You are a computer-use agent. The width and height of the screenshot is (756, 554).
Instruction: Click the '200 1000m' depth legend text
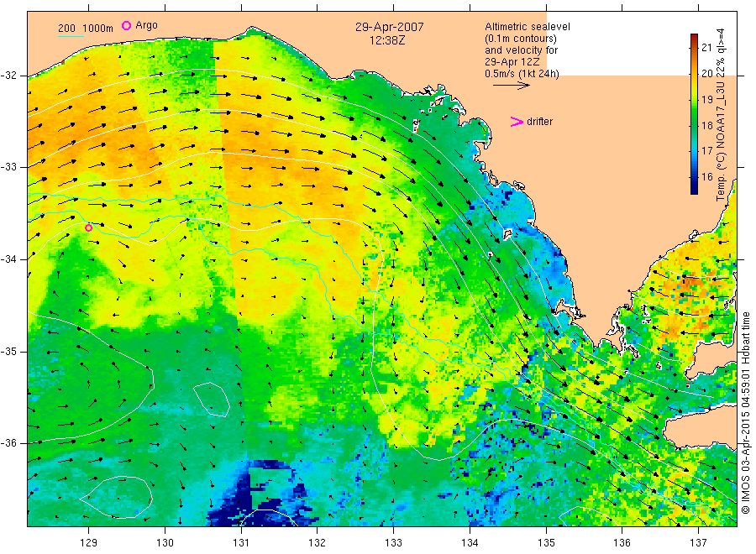(86, 29)
